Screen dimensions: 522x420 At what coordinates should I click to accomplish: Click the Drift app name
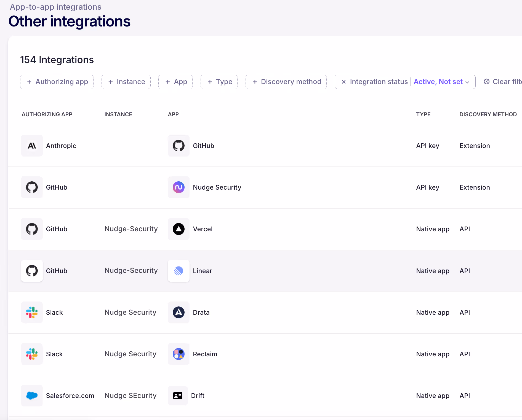click(198, 396)
